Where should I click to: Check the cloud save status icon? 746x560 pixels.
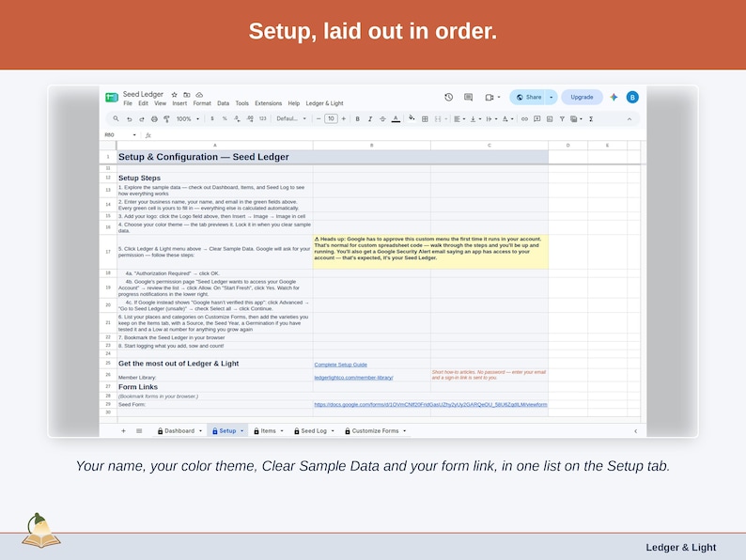199,95
